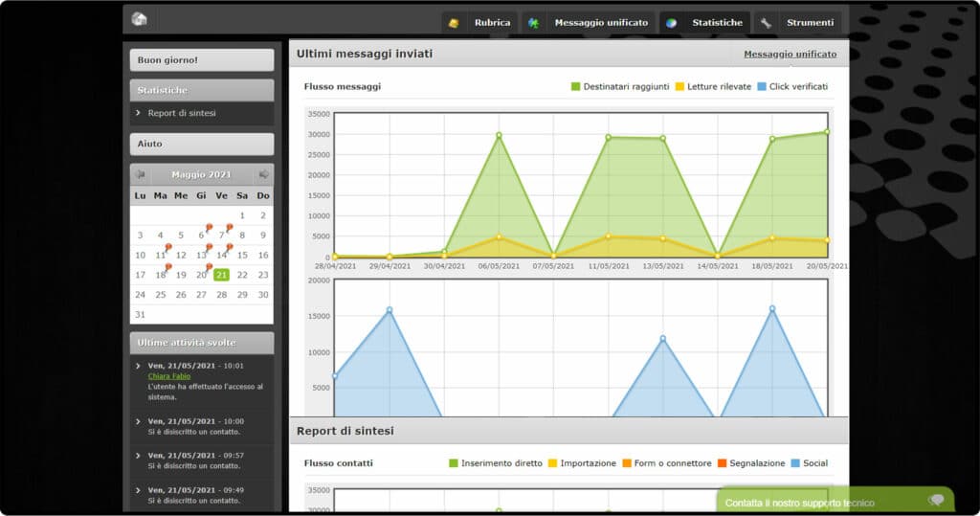Click the 13/05/2021 blue peak data point
Screen dimensions: 980x516
coord(662,339)
